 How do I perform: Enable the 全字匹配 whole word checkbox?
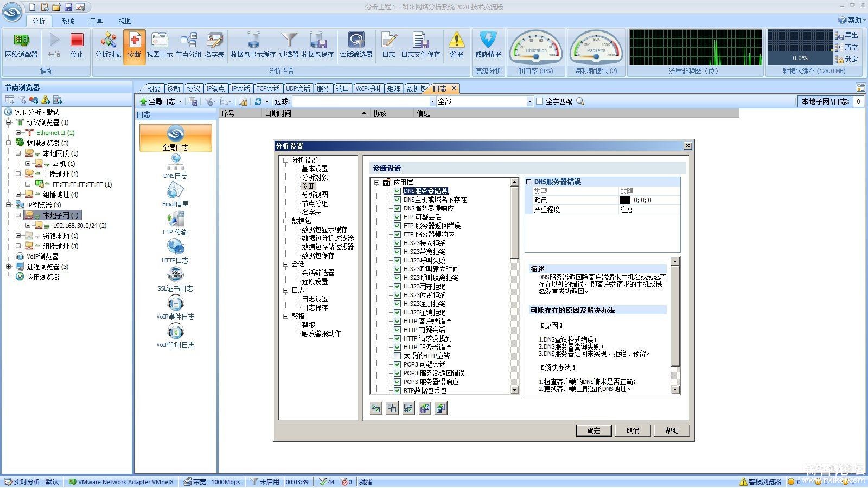(539, 101)
